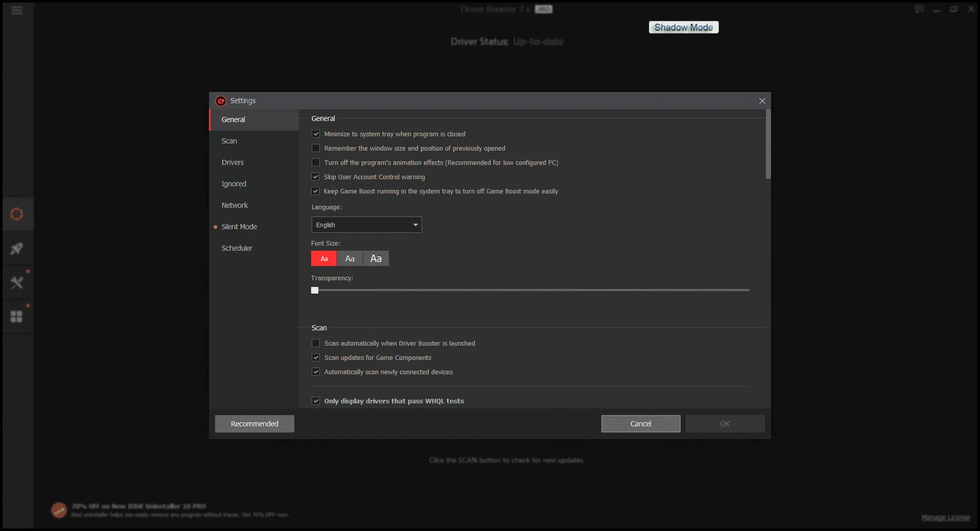
Task: Toggle Skip User Account Control warning
Action: coord(316,177)
